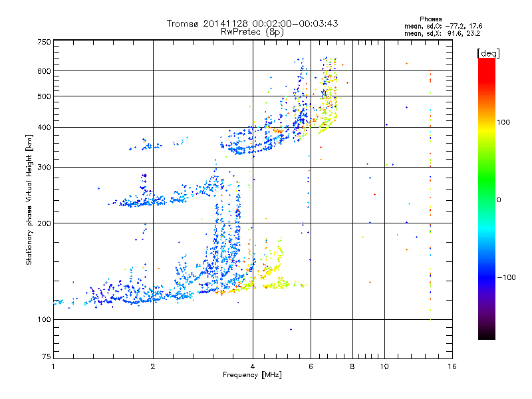Click the colorbar '0' tick label
This screenshot has width=532, height=399.
coord(499,200)
